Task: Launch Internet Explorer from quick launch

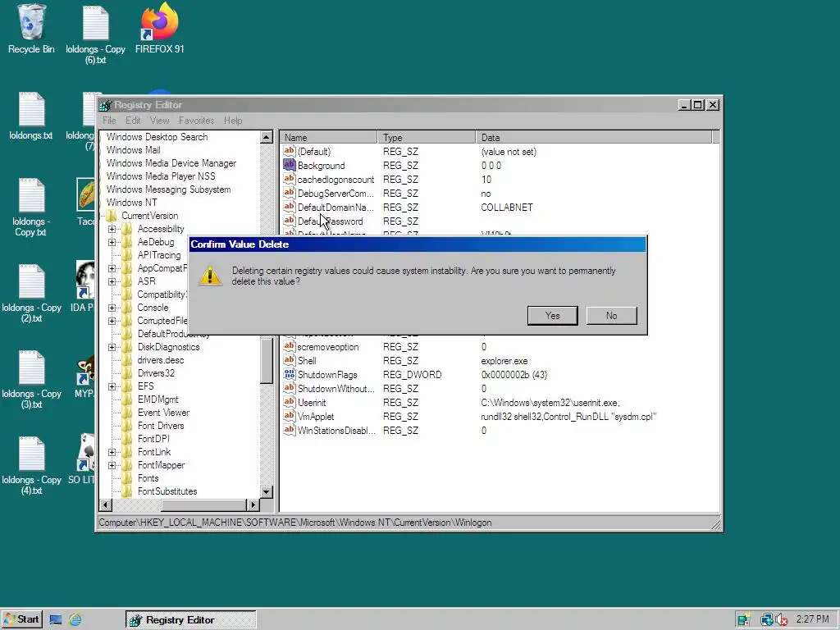Action: click(x=75, y=620)
